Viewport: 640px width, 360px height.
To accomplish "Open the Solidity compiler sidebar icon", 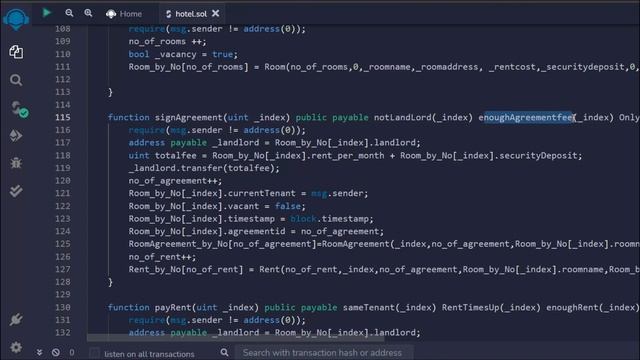I will point(18,109).
